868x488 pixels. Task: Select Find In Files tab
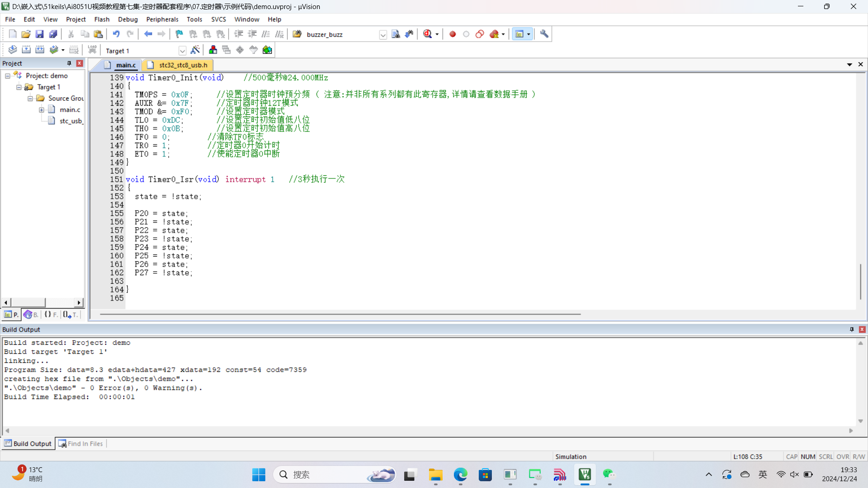tap(81, 444)
